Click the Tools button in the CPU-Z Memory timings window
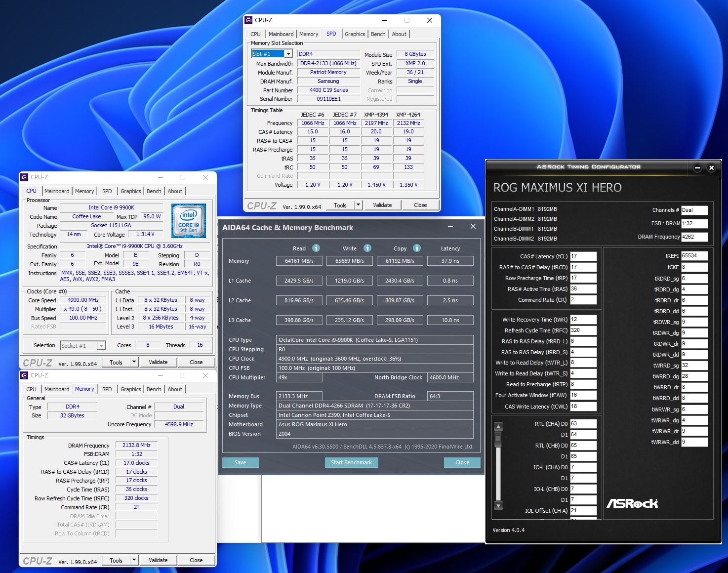 (116, 560)
